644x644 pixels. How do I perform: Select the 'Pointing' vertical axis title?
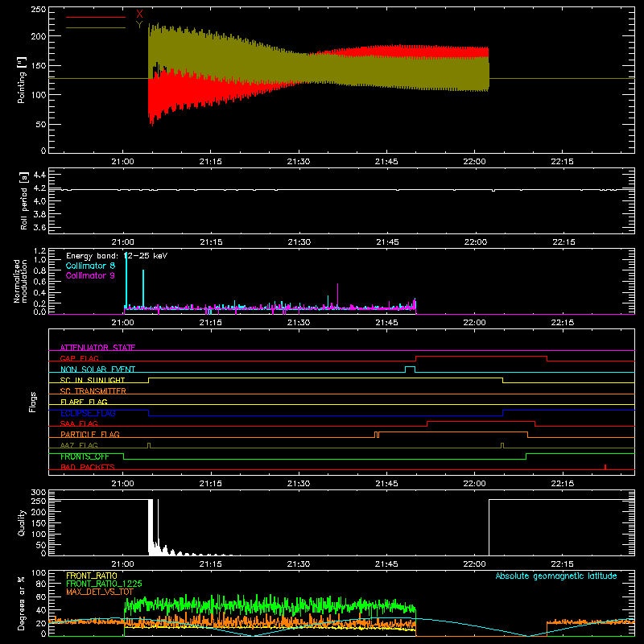(x=22, y=80)
